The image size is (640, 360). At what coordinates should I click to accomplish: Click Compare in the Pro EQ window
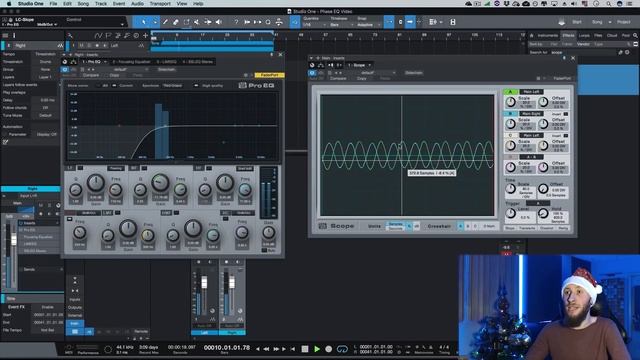pyautogui.click(x=91, y=76)
